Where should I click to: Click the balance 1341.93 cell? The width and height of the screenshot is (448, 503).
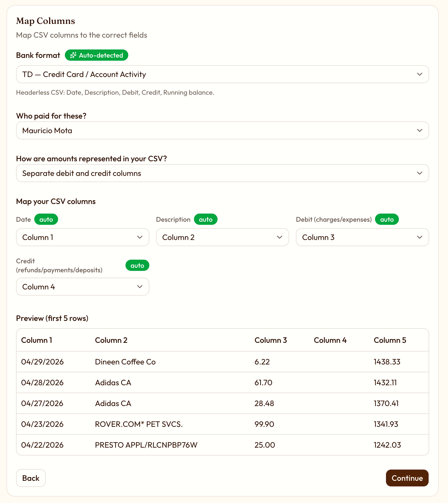(x=386, y=424)
